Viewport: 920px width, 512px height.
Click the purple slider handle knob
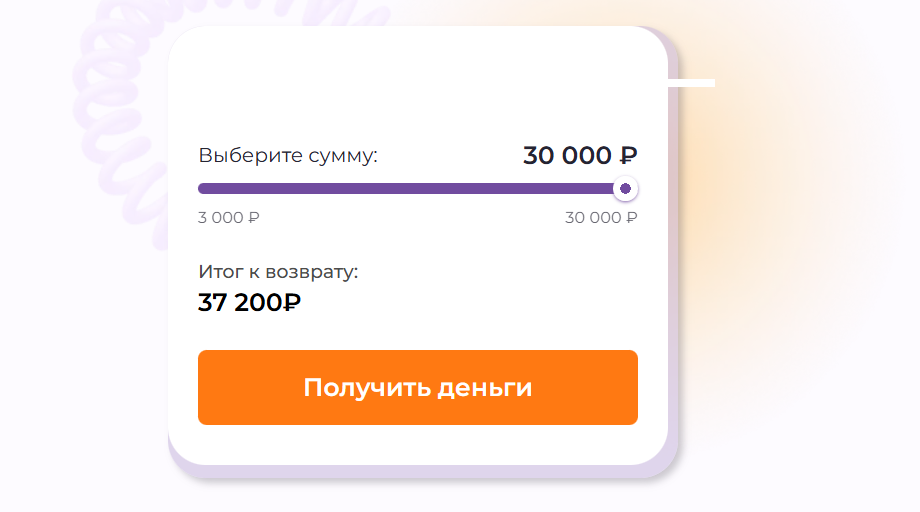click(x=625, y=188)
